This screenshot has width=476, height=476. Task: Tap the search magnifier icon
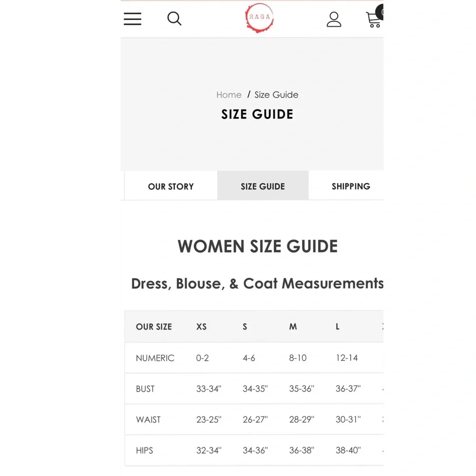(x=174, y=19)
